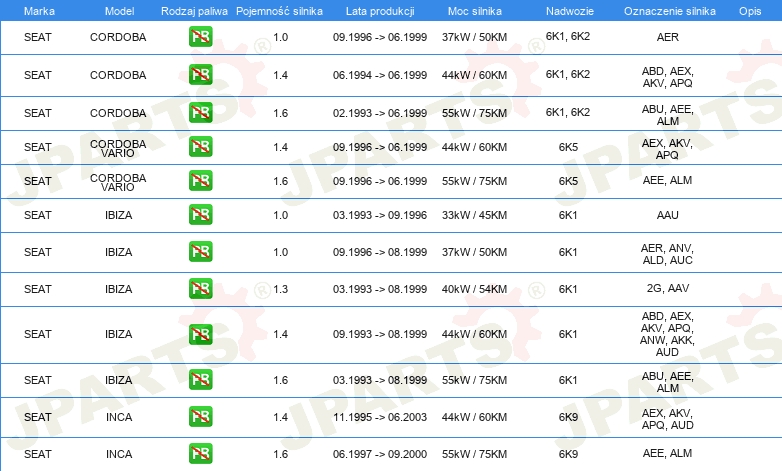Click fuel icon in Ibiza 1.6 row
782x471 pixels.
[x=200, y=380]
